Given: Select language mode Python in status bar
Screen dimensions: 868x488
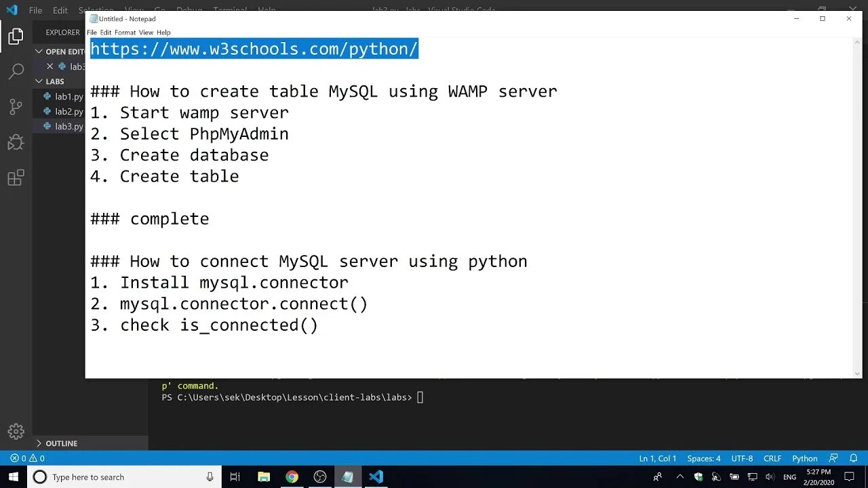Looking at the screenshot, I should coord(805,458).
